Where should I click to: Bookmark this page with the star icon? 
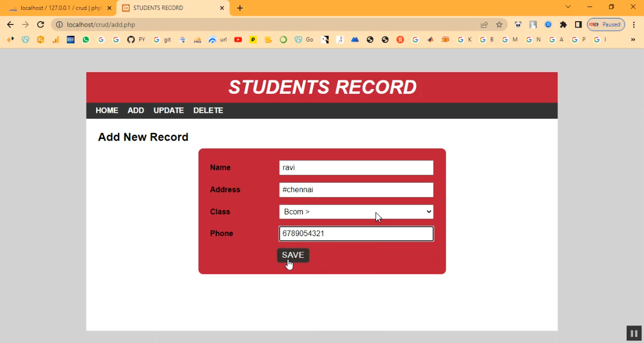tap(499, 24)
